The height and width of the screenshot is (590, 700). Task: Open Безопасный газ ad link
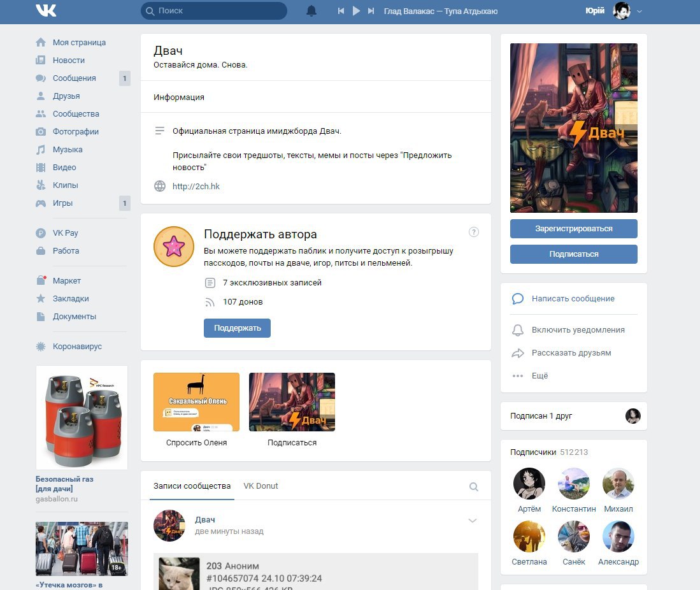64,484
